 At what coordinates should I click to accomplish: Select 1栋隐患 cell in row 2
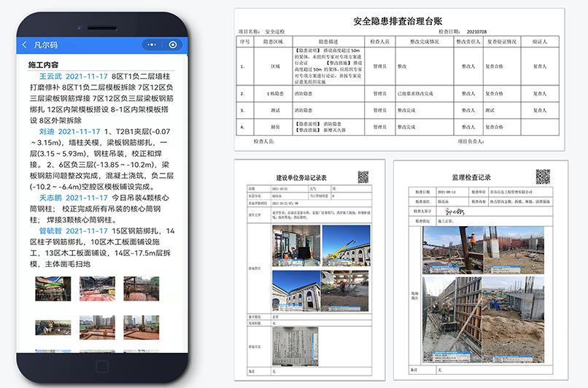[273, 94]
